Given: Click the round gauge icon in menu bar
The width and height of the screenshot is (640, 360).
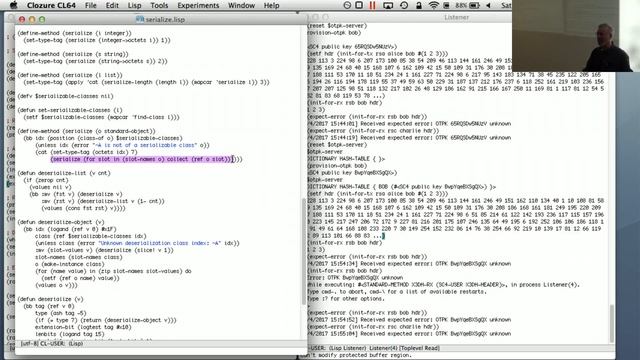Looking at the screenshot, I should pyautogui.click(x=347, y=5).
